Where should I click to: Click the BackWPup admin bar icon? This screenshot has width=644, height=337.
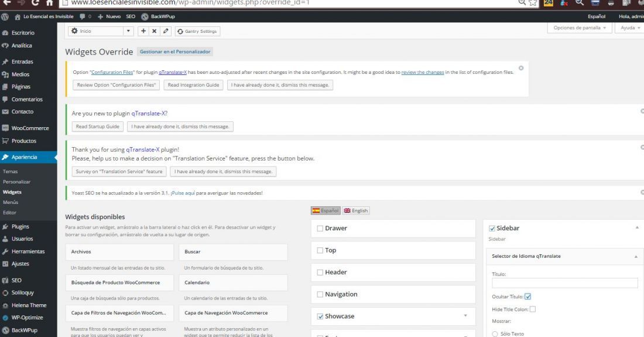point(145,17)
